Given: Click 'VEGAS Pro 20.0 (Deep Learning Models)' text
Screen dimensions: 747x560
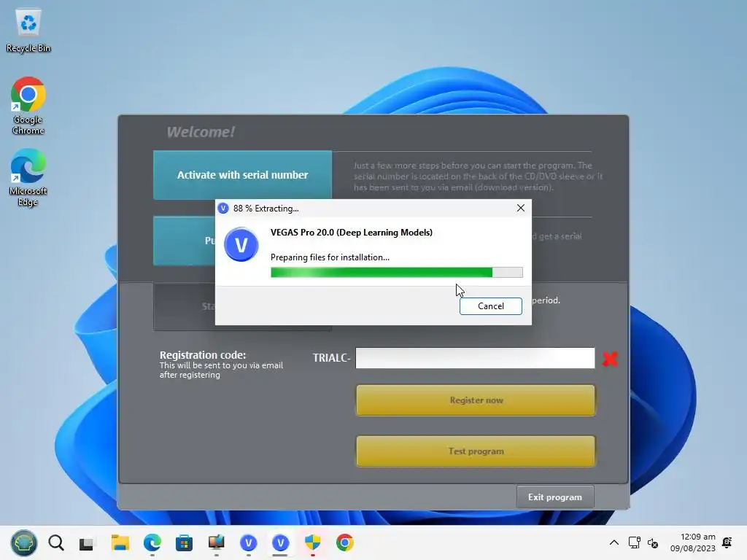Looking at the screenshot, I should (352, 233).
